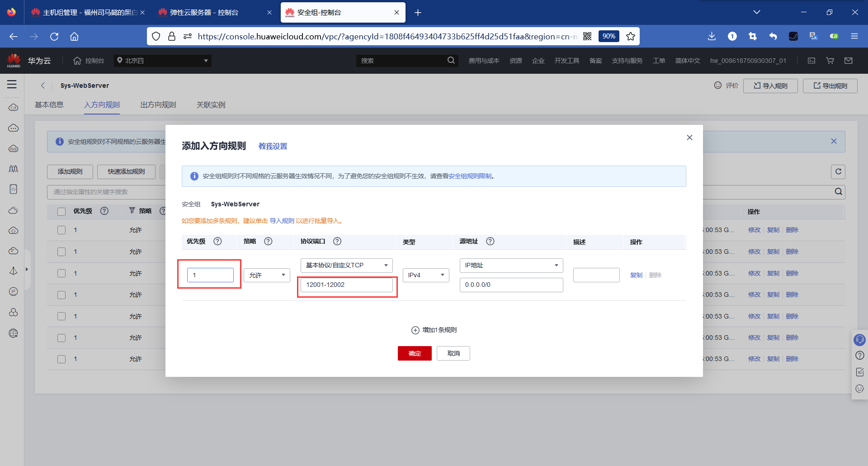Open the Firefox application menu
The width and height of the screenshot is (868, 466).
(x=854, y=36)
